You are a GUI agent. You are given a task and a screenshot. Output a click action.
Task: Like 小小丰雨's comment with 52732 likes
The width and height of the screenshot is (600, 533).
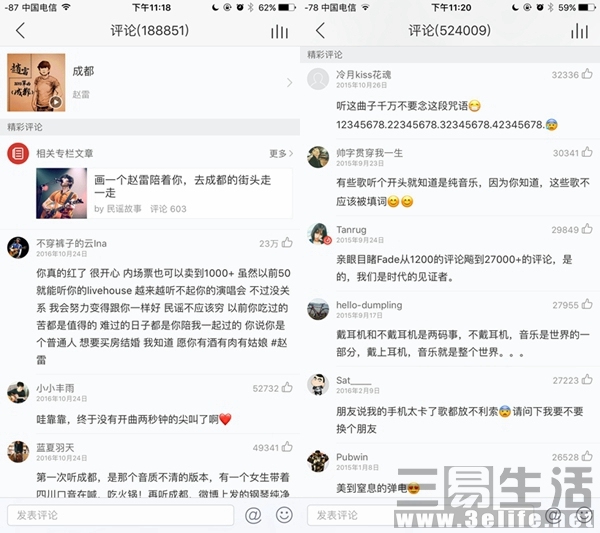click(x=287, y=388)
